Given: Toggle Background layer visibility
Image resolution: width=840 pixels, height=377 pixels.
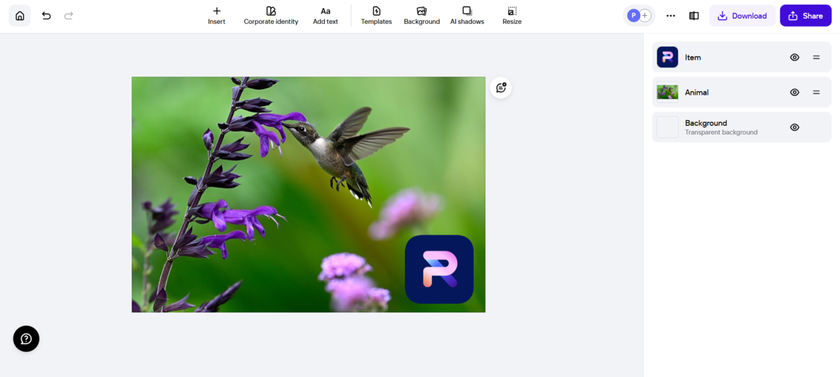Looking at the screenshot, I should point(794,127).
